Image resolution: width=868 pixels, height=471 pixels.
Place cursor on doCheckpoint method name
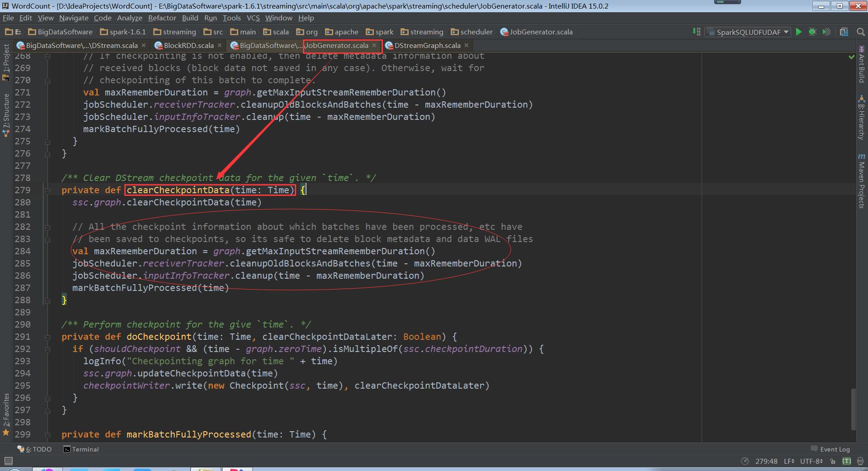(159, 337)
